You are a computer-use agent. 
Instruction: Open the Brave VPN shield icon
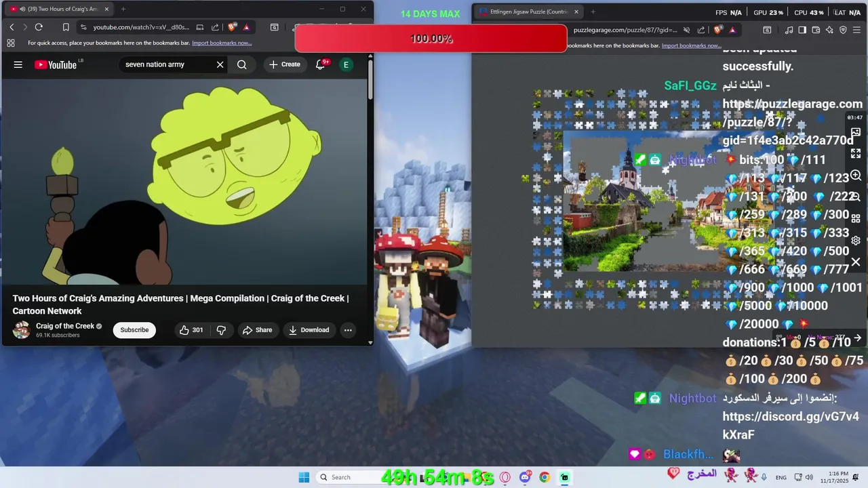coord(843,30)
